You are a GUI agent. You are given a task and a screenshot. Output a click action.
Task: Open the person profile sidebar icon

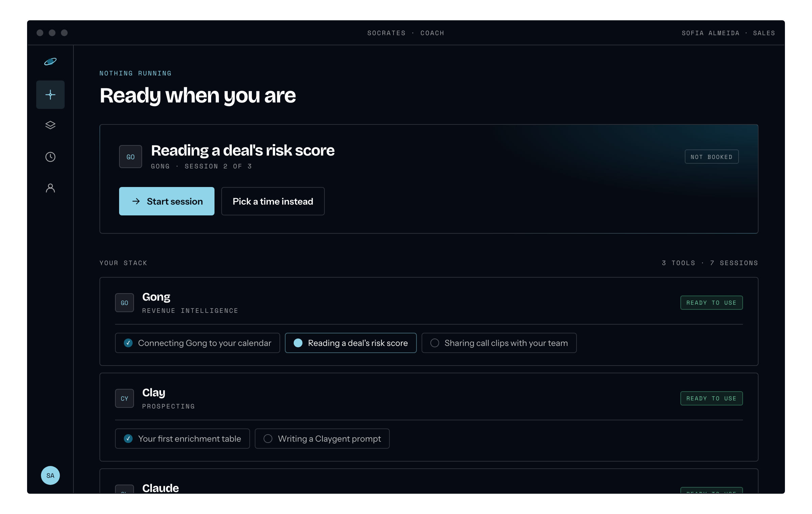(x=50, y=188)
